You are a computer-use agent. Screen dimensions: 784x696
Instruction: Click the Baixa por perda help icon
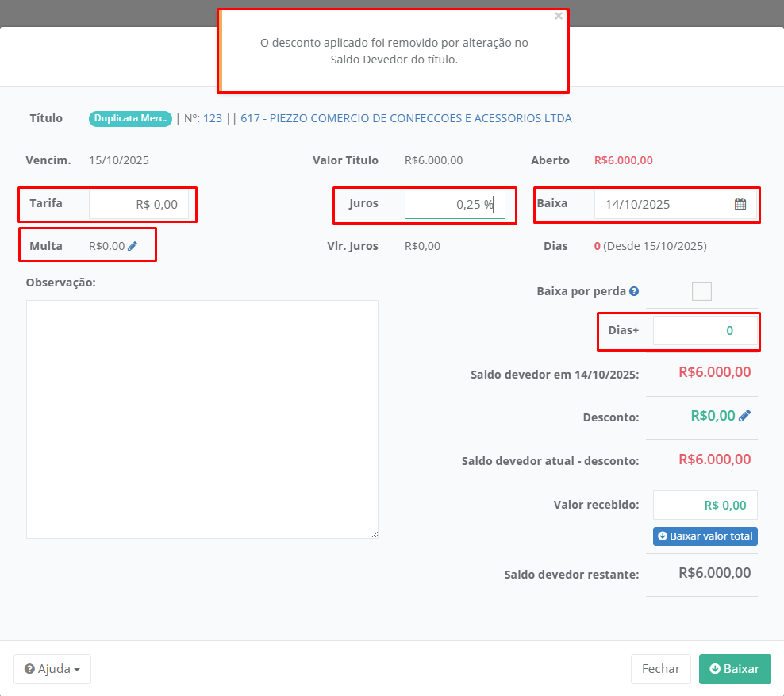click(634, 291)
